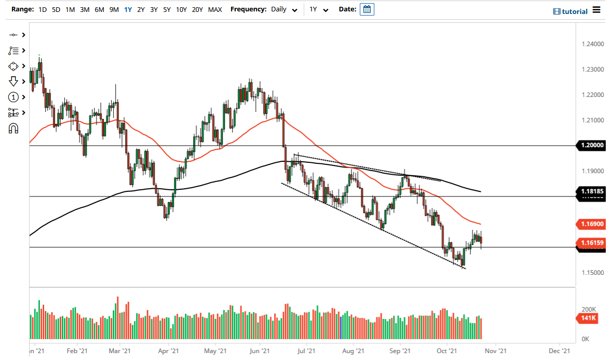Open the 1Y interval dropdown
Screen dimensions: 609x364
(x=319, y=9)
